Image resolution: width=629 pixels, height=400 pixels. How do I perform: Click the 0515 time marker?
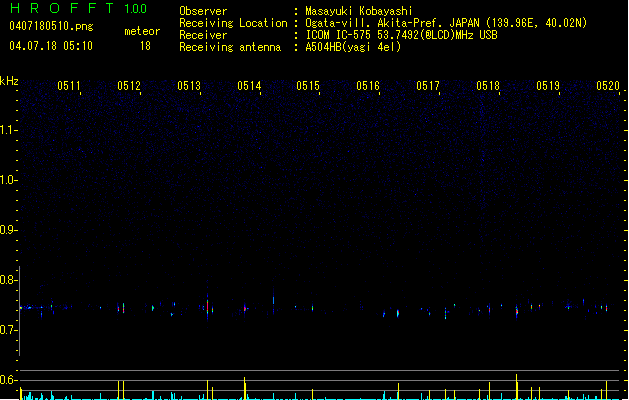(x=308, y=86)
